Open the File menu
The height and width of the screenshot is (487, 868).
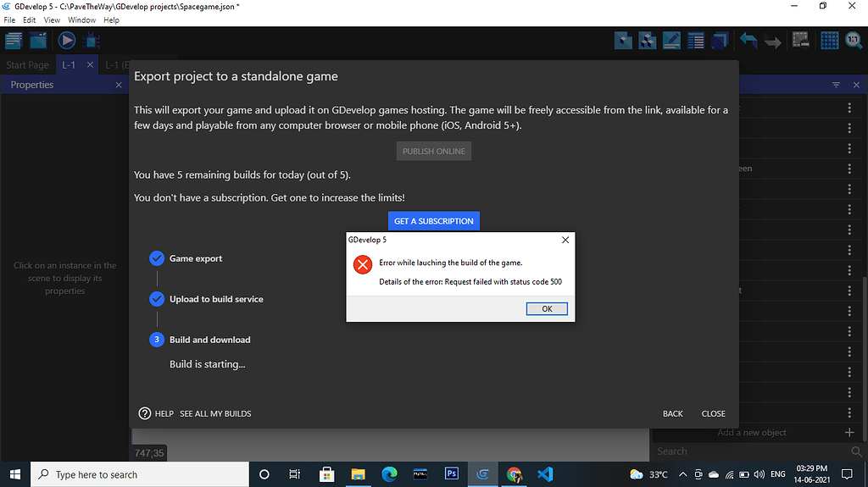click(9, 20)
